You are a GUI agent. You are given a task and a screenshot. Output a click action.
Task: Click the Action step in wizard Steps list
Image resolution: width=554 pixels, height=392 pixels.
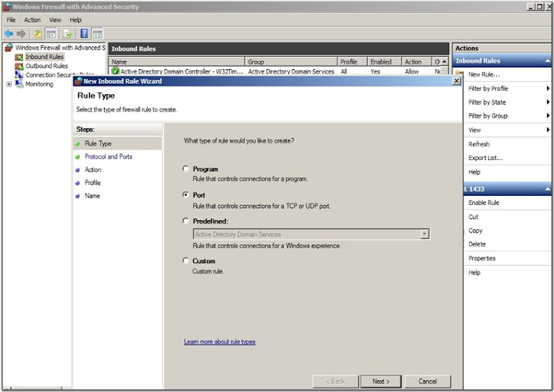click(x=93, y=170)
